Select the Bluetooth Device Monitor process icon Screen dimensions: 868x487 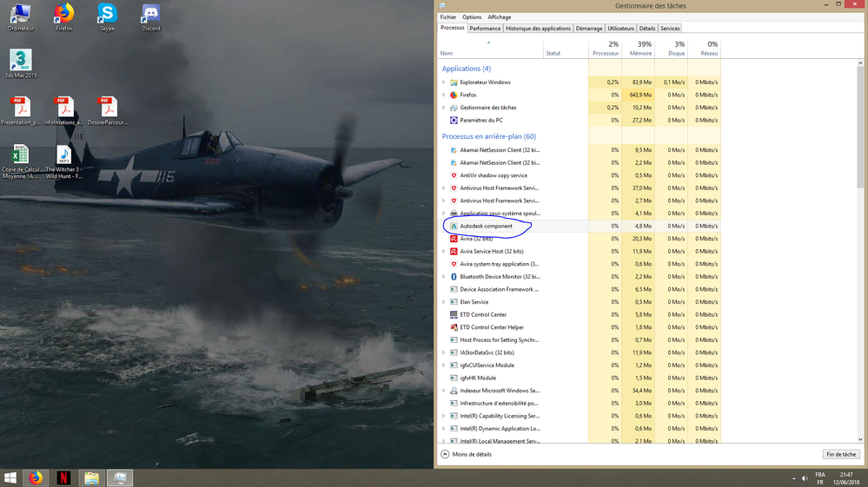click(454, 276)
